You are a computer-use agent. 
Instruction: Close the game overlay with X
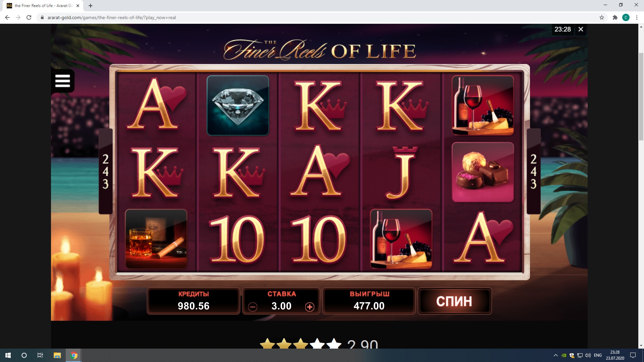pyautogui.click(x=581, y=29)
